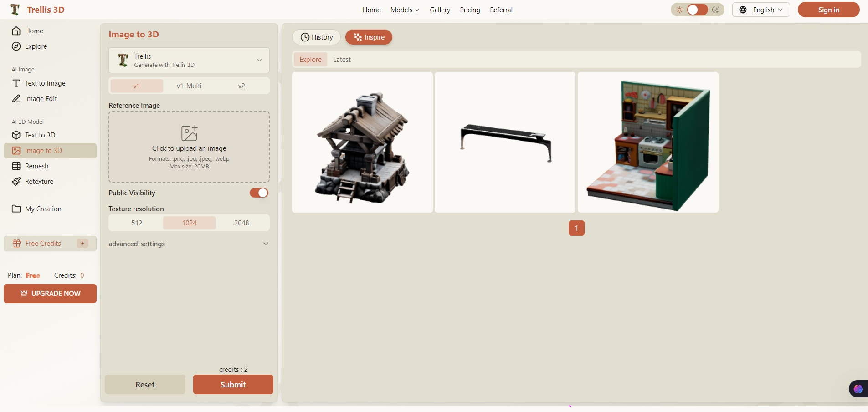Switch to the Explore tab
Viewport: 868px width, 412px height.
(310, 60)
